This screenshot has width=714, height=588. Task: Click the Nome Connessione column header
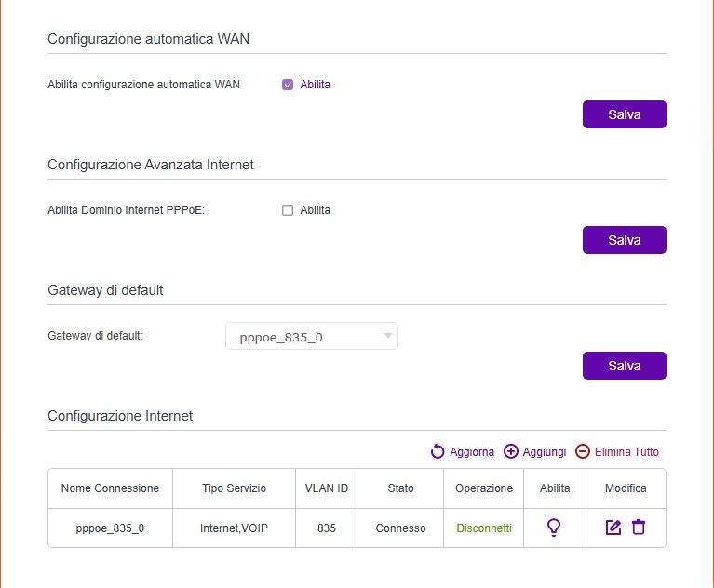[110, 488]
